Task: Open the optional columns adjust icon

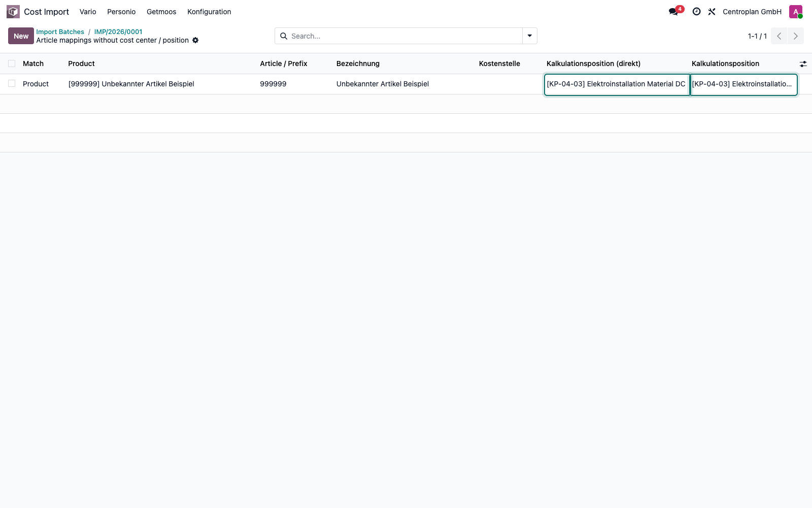Action: 803,64
